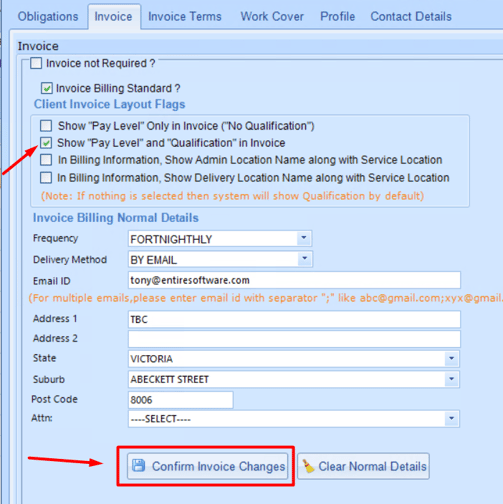Enable Show "Pay Level" Only in Invoice
503x504 pixels.
pos(46,126)
